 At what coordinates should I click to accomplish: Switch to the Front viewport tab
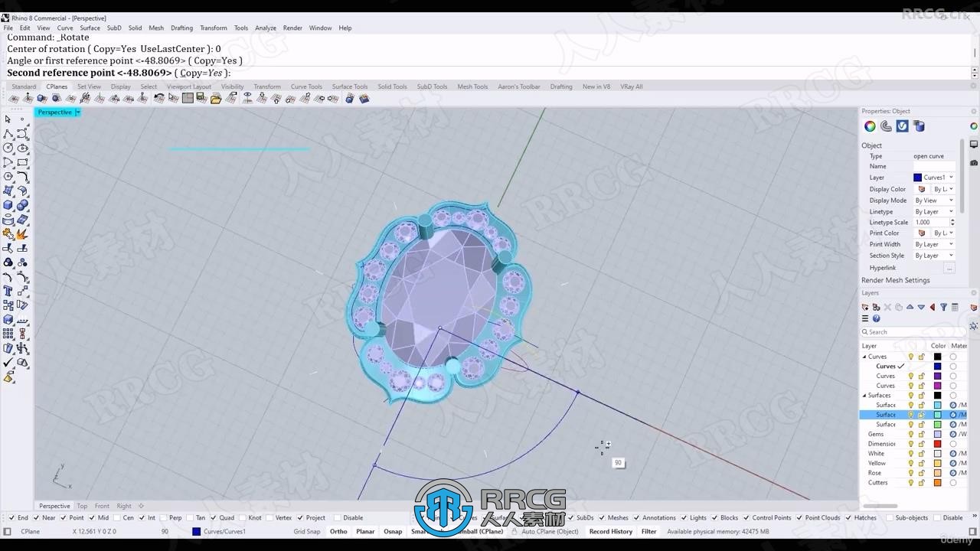(102, 506)
